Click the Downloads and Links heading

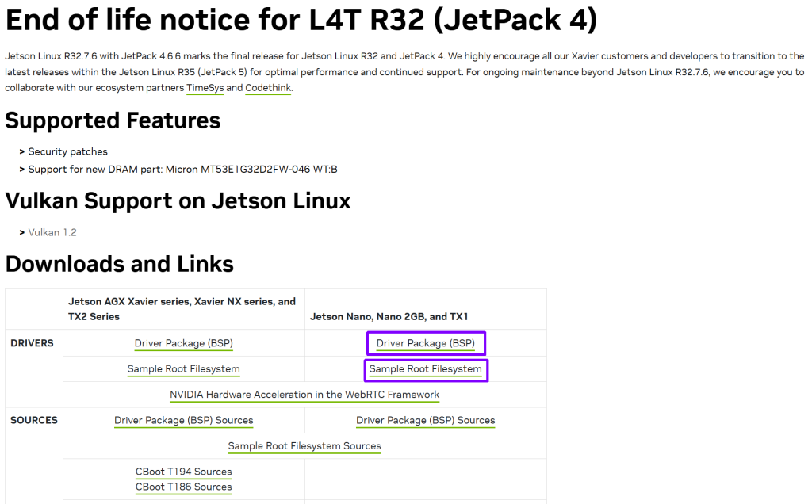pyautogui.click(x=120, y=264)
